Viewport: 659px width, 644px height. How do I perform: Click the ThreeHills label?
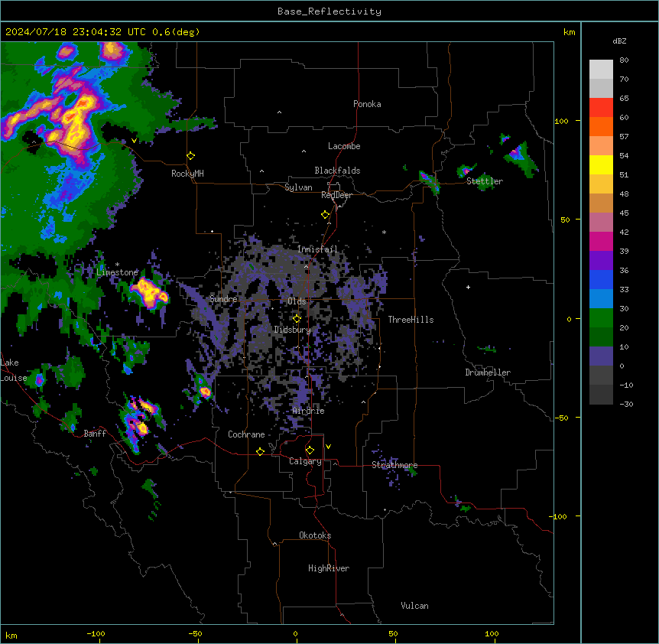(411, 320)
